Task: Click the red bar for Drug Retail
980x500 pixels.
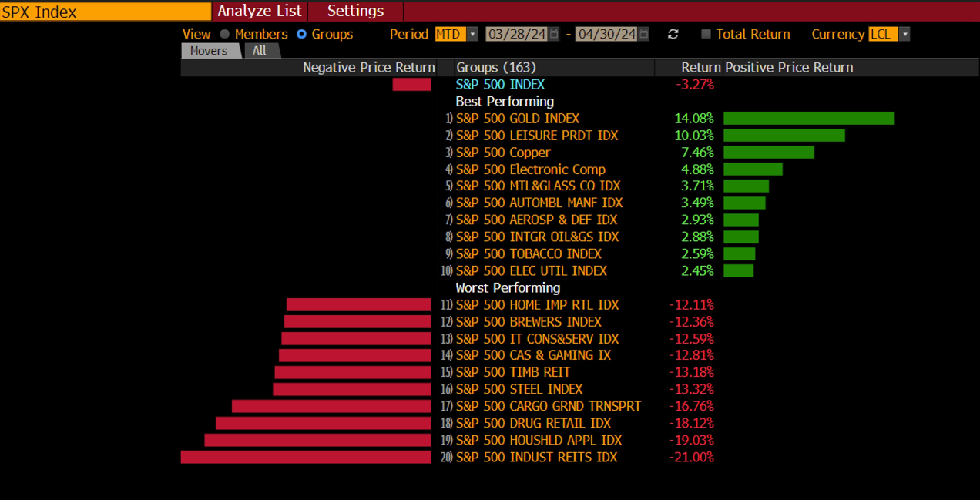Action: 324,423
